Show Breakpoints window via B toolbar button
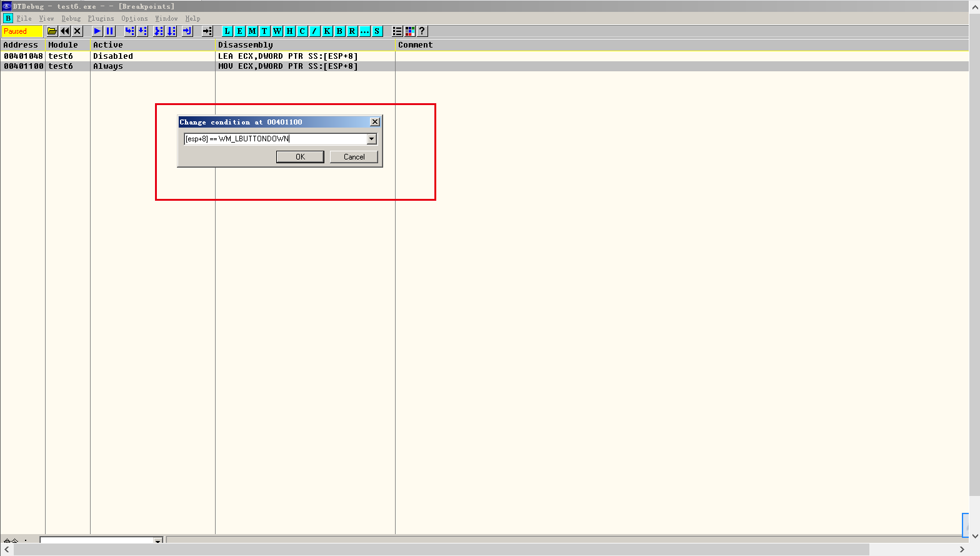 340,31
